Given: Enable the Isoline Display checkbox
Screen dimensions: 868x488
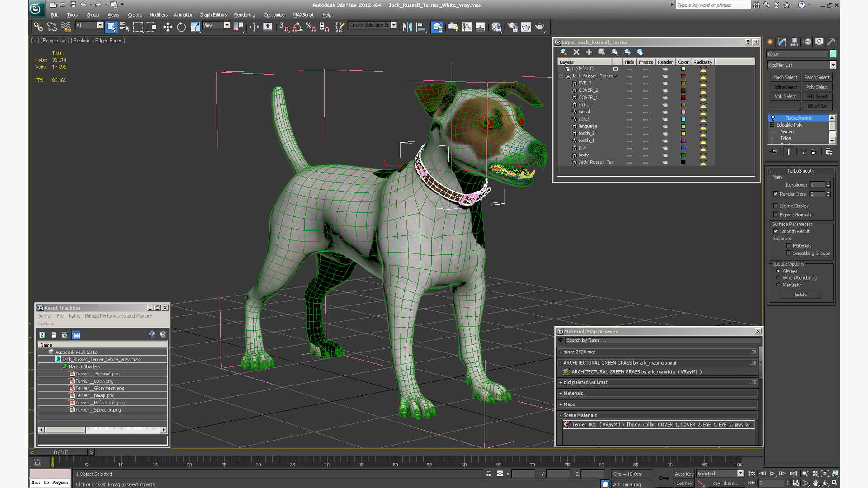Looking at the screenshot, I should (776, 206).
